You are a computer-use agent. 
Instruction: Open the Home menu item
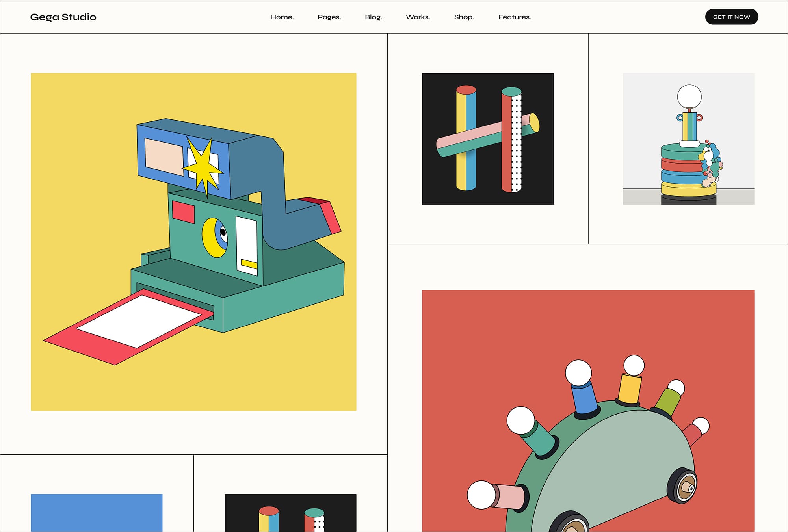(282, 17)
